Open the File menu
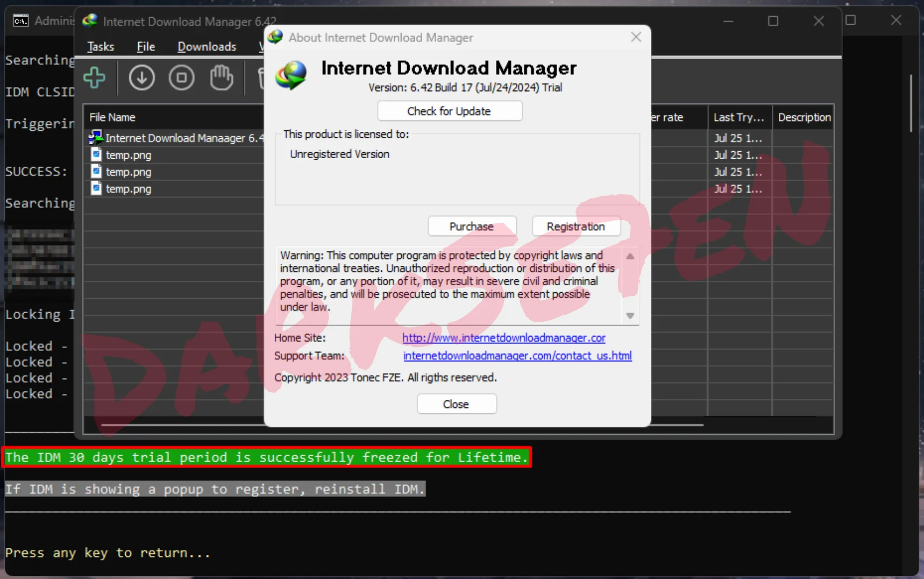 [x=146, y=47]
